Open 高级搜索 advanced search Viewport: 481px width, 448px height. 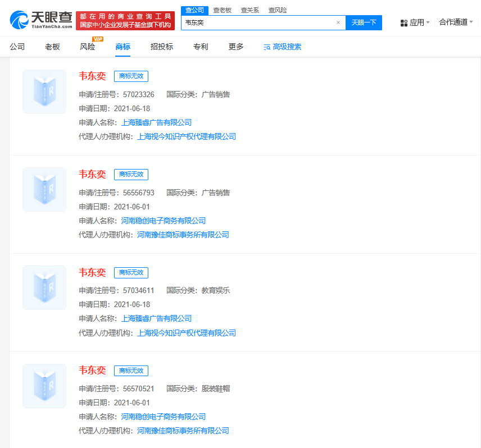coord(282,47)
